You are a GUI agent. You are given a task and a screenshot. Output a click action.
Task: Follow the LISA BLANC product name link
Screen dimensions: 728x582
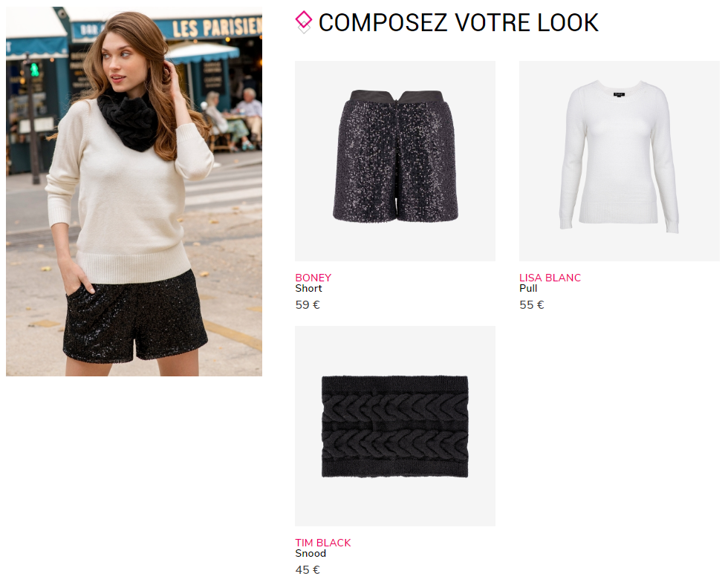pyautogui.click(x=550, y=278)
